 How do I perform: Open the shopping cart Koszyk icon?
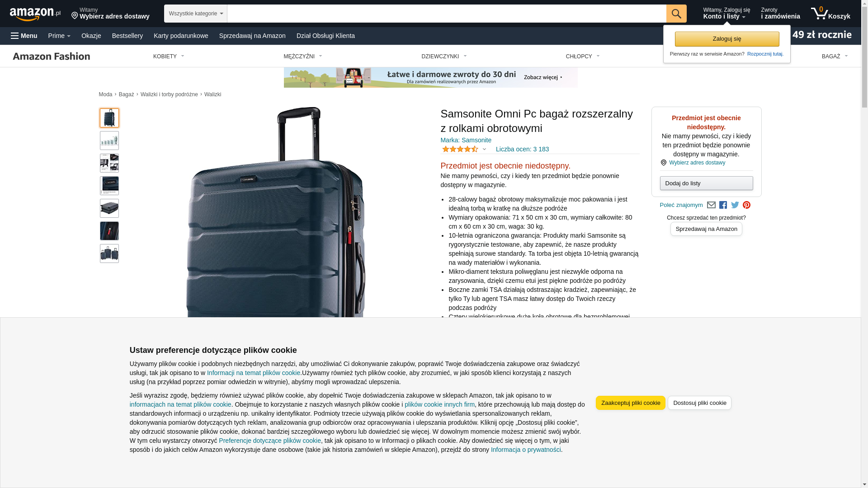click(x=830, y=14)
